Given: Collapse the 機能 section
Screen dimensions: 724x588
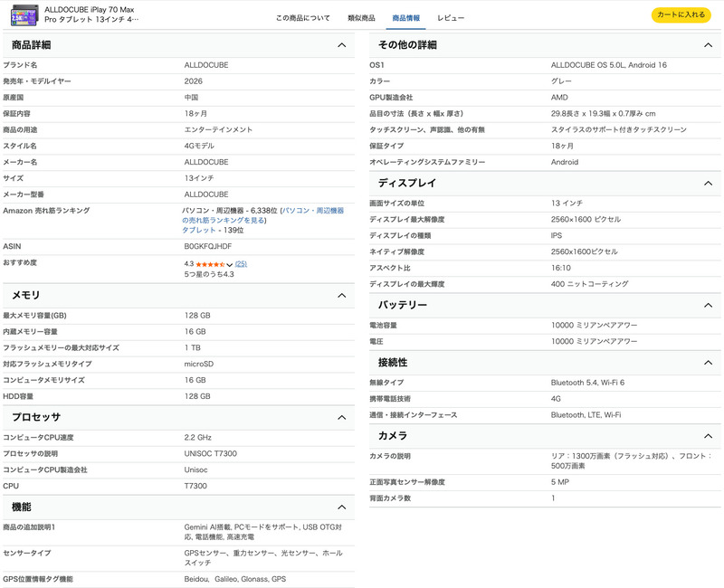Looking at the screenshot, I should [342, 507].
